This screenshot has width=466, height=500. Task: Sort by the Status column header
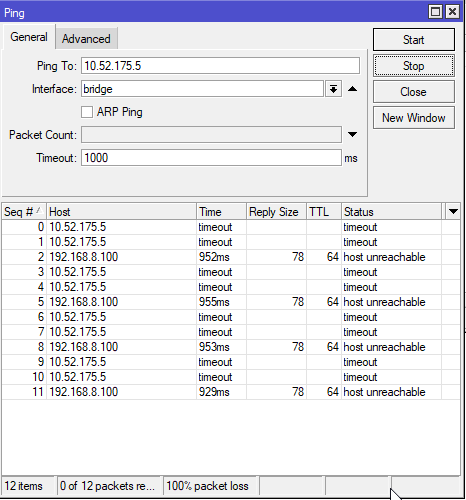point(391,212)
